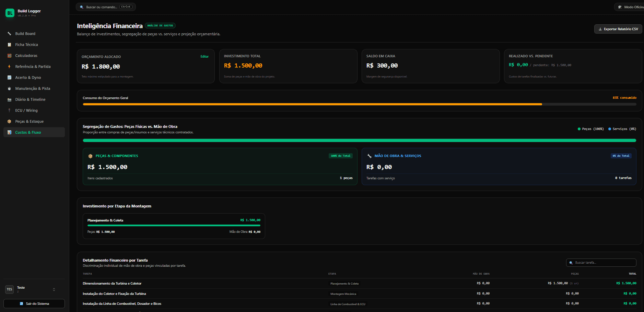Click the Análise de Gastos badge
The width and height of the screenshot is (644, 312).
pyautogui.click(x=160, y=26)
